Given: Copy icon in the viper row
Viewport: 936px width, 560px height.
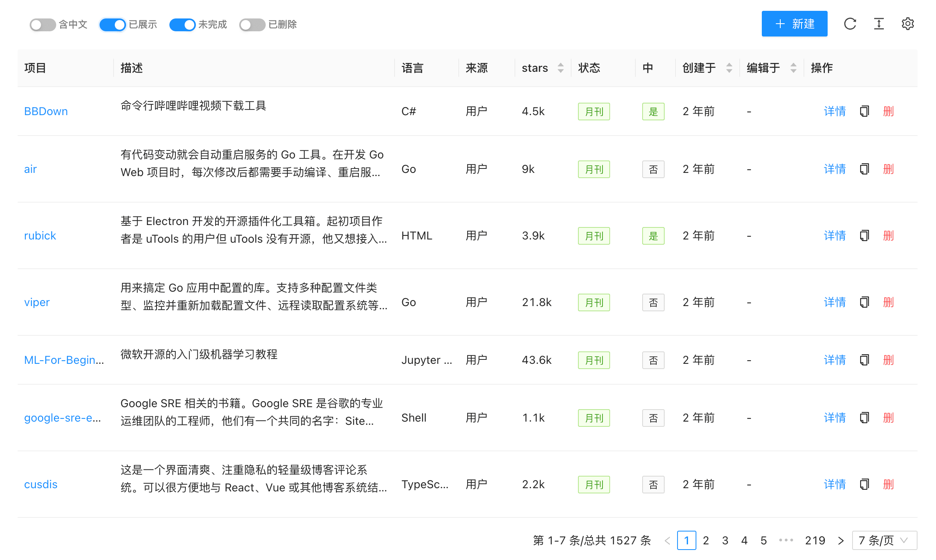Looking at the screenshot, I should point(865,302).
